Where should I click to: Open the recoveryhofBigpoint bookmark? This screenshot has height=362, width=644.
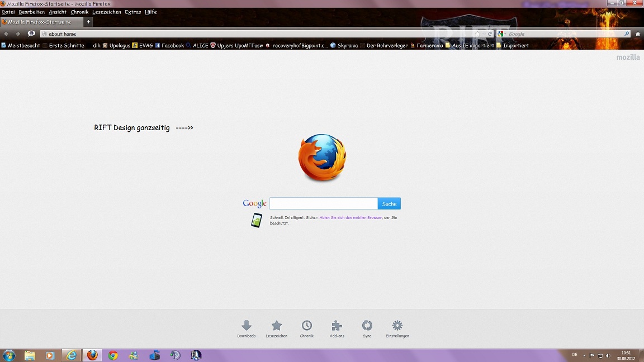coord(296,46)
